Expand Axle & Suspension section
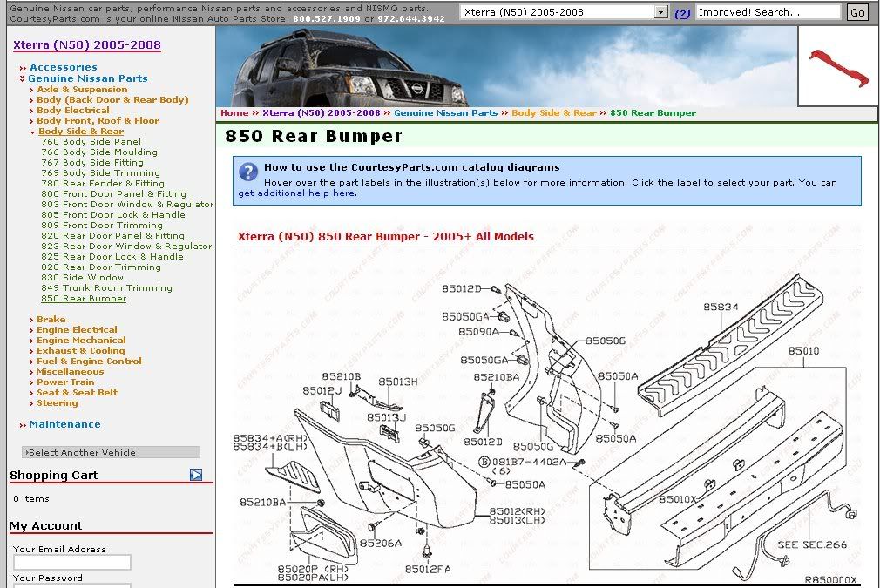The width and height of the screenshot is (880, 588). 82,89
